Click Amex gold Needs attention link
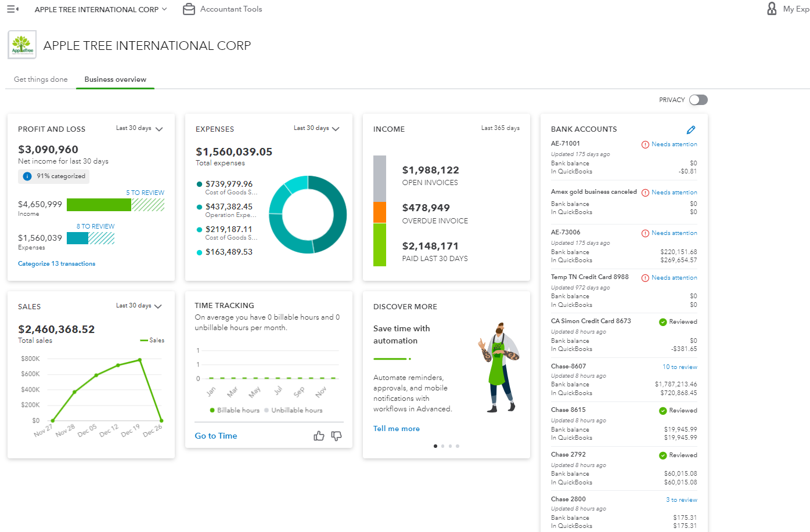 674,193
